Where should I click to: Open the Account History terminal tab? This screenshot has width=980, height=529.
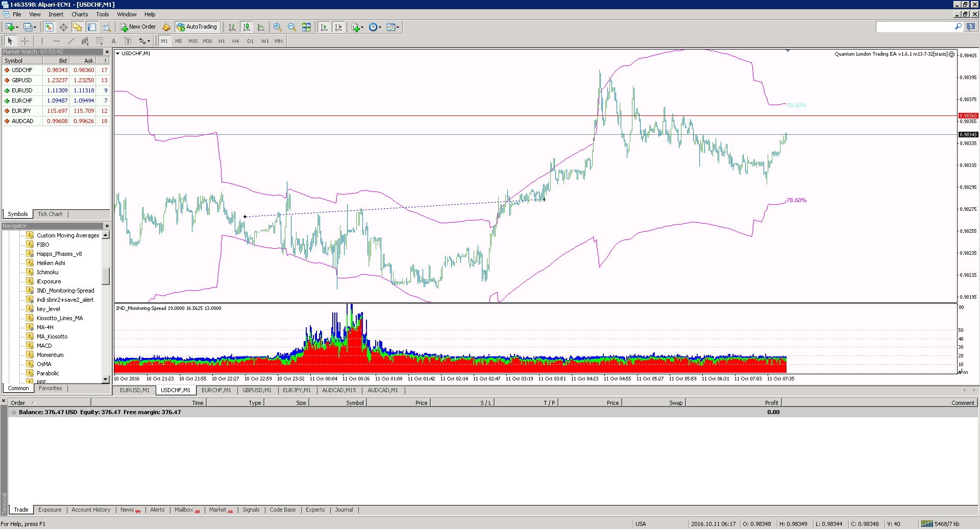[91, 510]
